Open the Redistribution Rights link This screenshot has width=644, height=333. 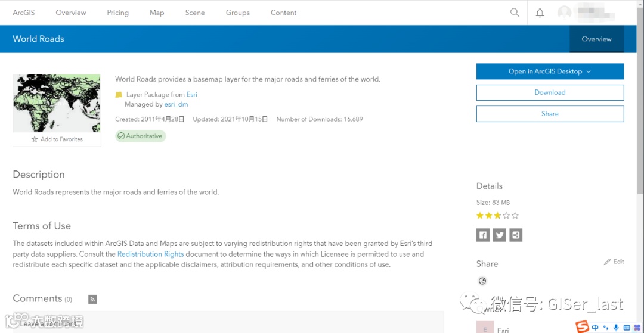point(150,254)
